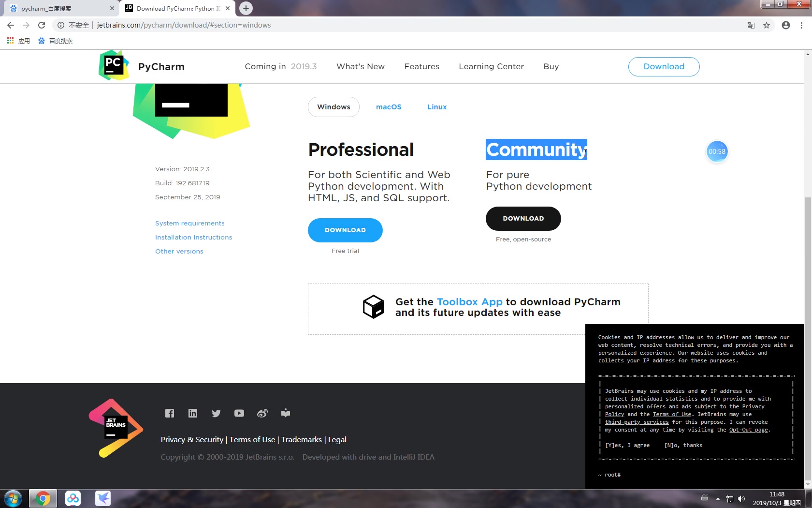
Task: Open Opt-Out page link in cookie notice
Action: tap(748, 430)
